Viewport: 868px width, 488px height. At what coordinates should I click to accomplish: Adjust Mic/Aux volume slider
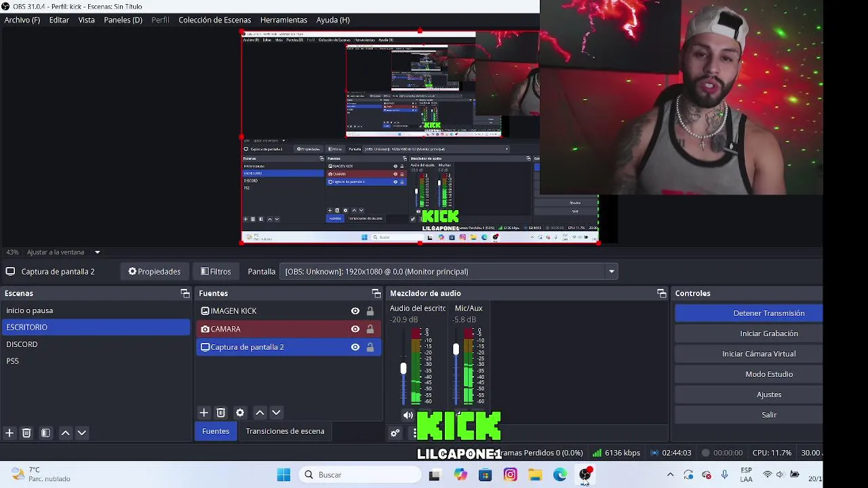456,350
